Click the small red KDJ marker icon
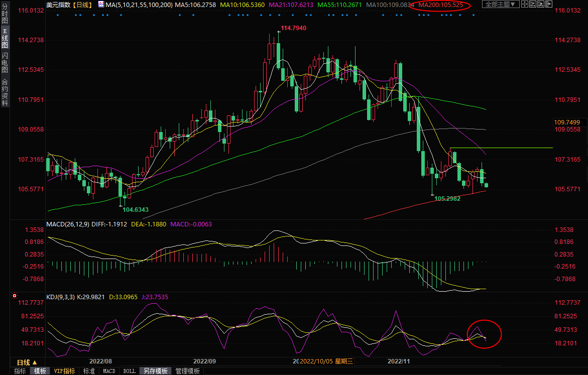The image size is (588, 375). [14, 296]
